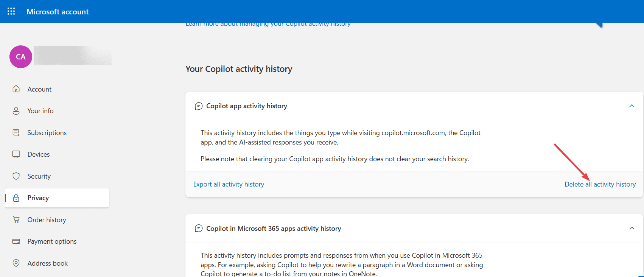Screen dimensions: 644x277
Task: Click the Microsoft account header title
Action: pos(58,12)
